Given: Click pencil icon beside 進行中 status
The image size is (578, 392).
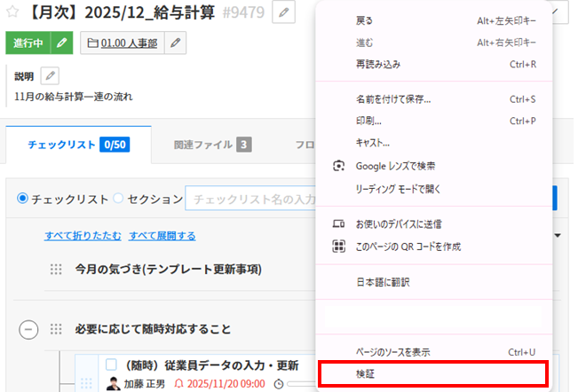Looking at the screenshot, I should tap(61, 43).
